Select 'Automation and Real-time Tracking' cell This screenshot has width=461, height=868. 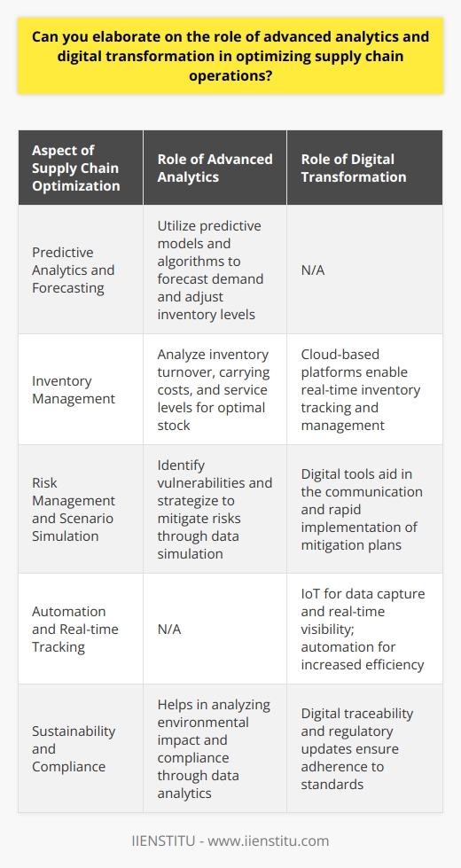pos(81,629)
